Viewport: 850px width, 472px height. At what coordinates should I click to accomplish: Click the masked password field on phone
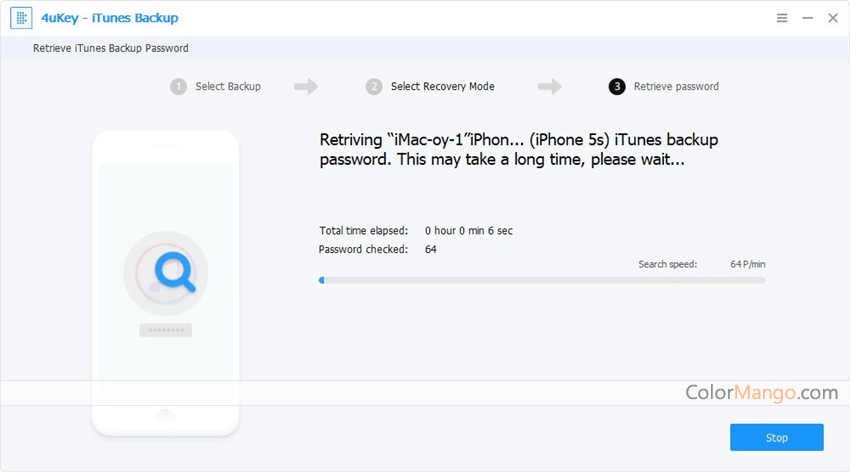coord(165,330)
